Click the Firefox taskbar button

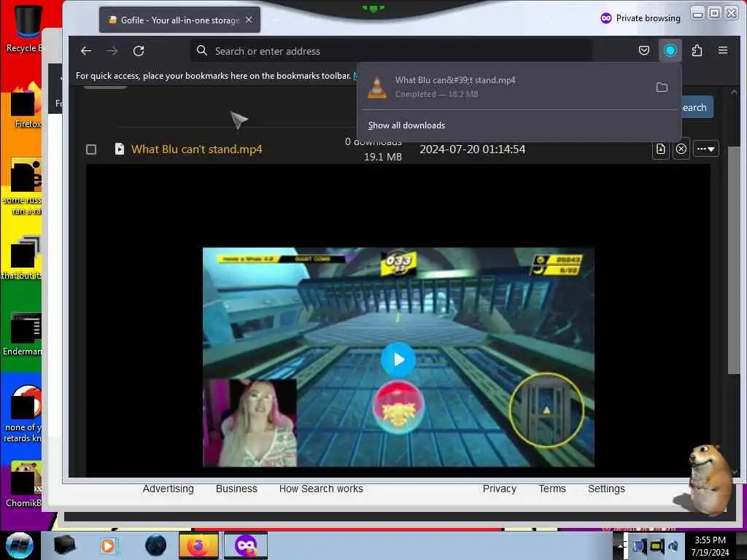[x=198, y=545]
